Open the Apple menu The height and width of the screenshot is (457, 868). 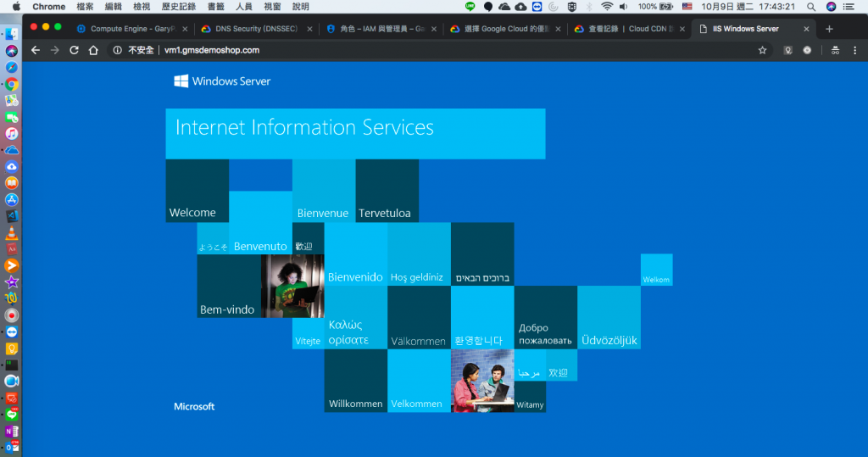click(x=16, y=7)
